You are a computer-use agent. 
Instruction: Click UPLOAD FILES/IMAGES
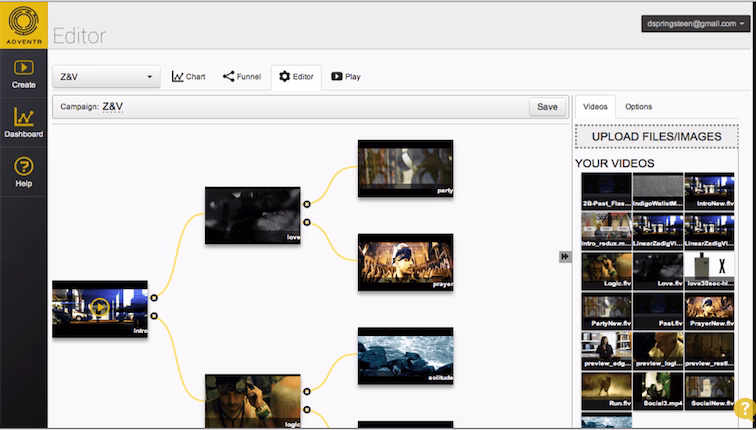656,136
